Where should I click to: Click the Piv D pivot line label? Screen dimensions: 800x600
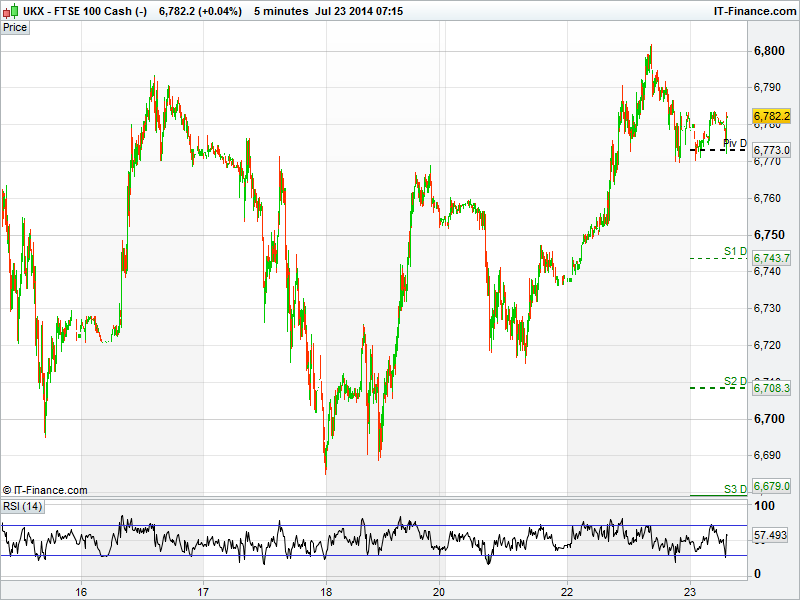[x=734, y=144]
